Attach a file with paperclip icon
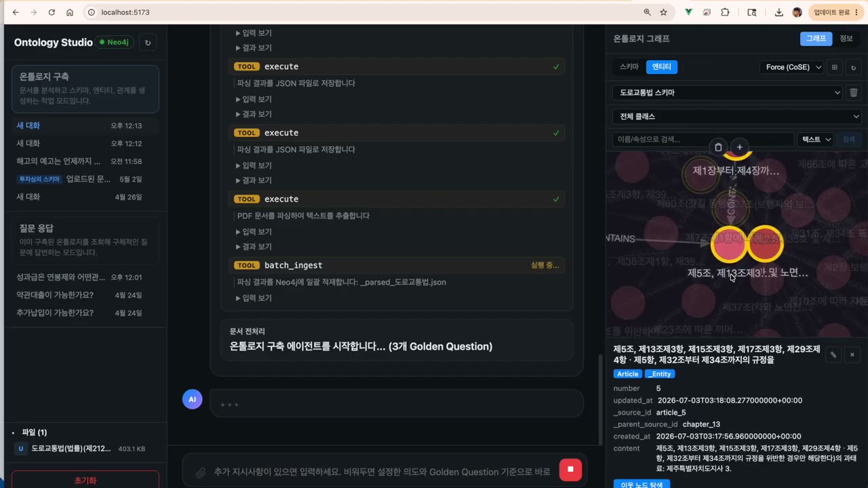Screen dimensions: 868x488 201,472
